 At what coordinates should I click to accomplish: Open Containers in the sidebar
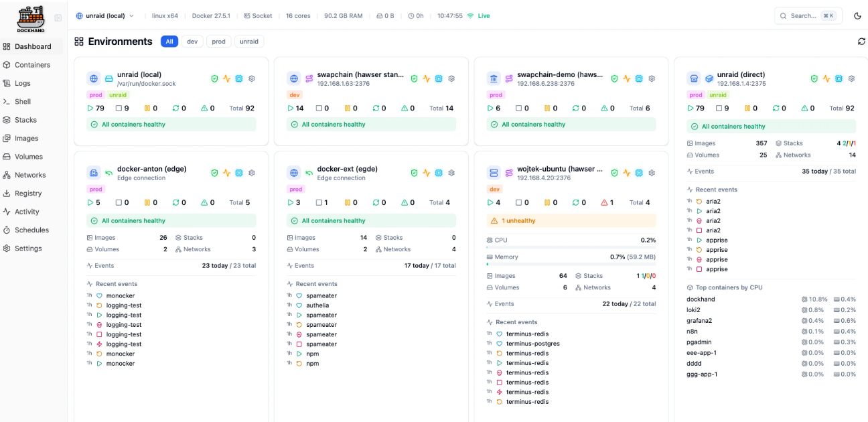click(32, 65)
